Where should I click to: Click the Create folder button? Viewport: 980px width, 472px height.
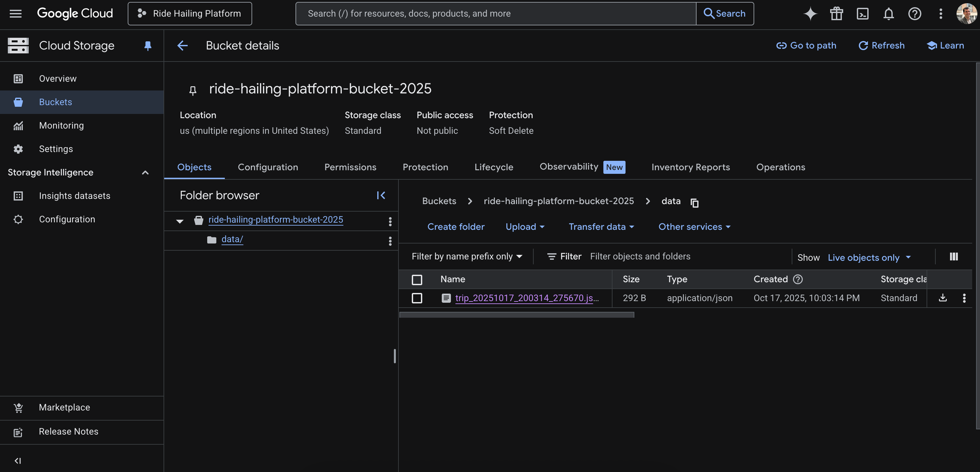point(456,227)
